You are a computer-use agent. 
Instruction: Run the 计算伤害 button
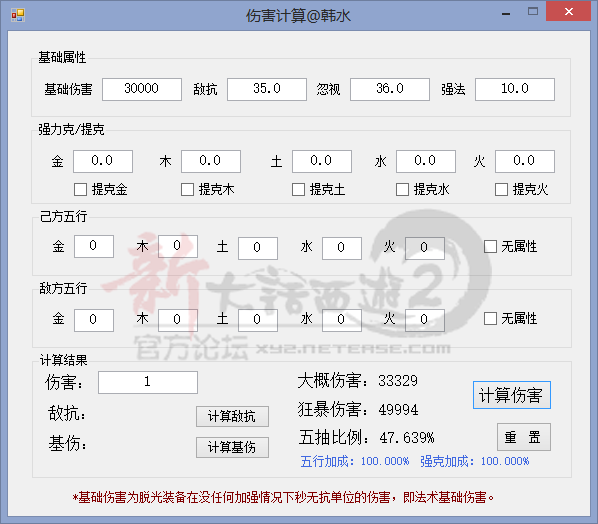(512, 395)
